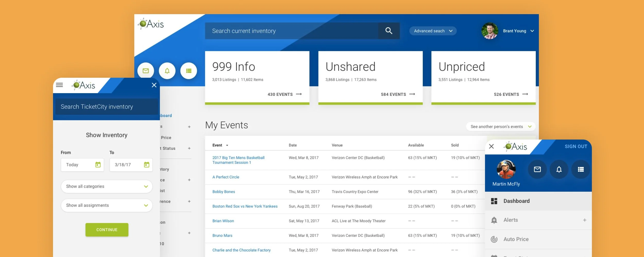The image size is (644, 257).
Task: Open the list icon in the desktop sidebar
Action: (x=189, y=71)
